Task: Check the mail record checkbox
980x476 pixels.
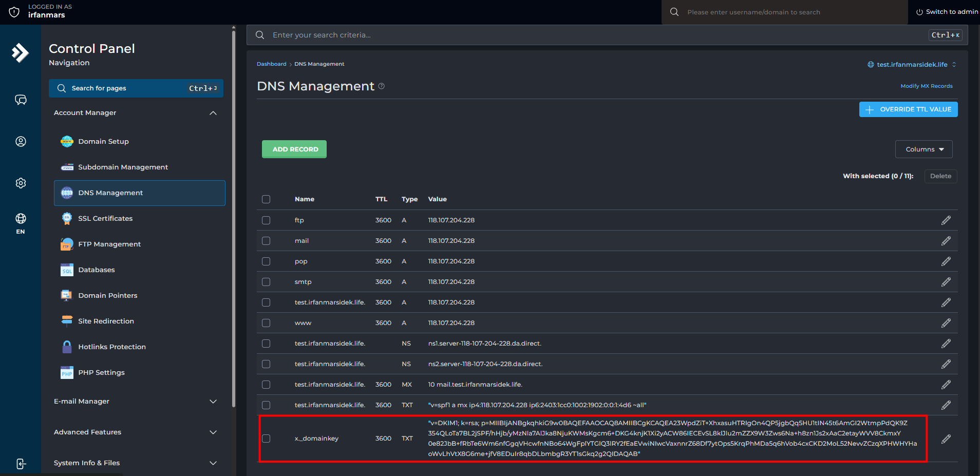Action: 266,241
